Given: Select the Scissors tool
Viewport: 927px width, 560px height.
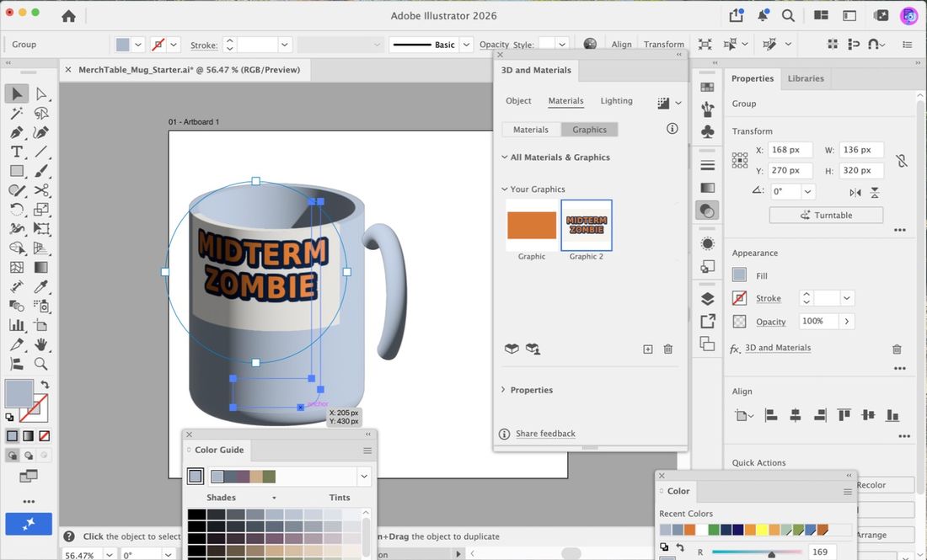Looking at the screenshot, I should (40, 190).
